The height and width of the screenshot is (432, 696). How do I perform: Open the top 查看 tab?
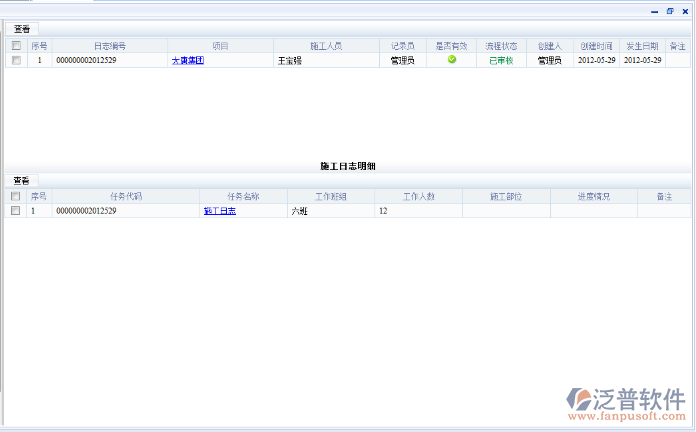pos(21,29)
